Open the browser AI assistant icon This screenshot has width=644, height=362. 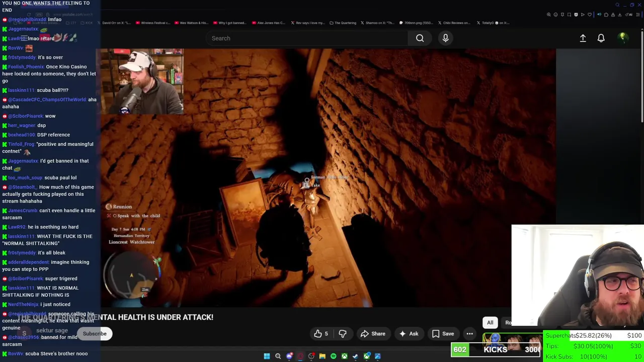[628, 15]
